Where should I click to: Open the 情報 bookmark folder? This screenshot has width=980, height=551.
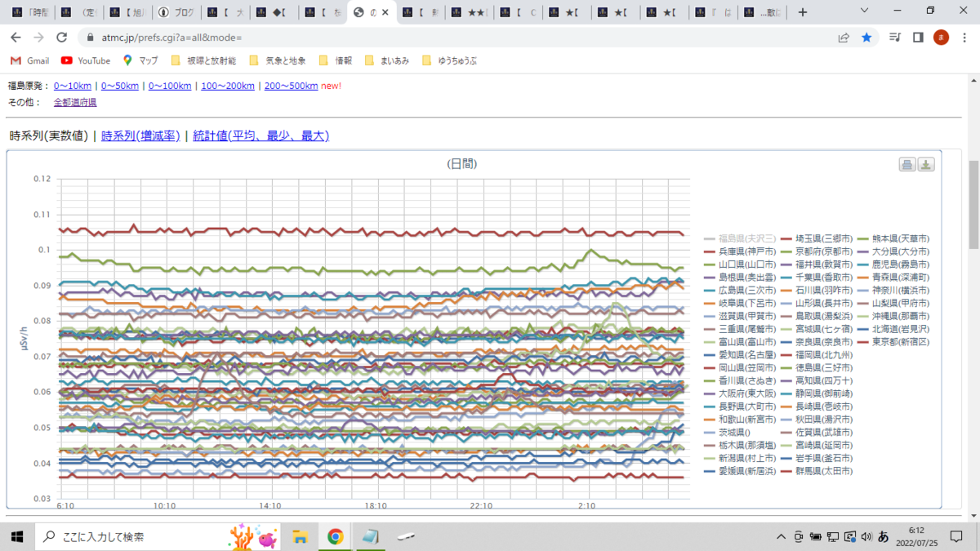[x=336, y=60]
